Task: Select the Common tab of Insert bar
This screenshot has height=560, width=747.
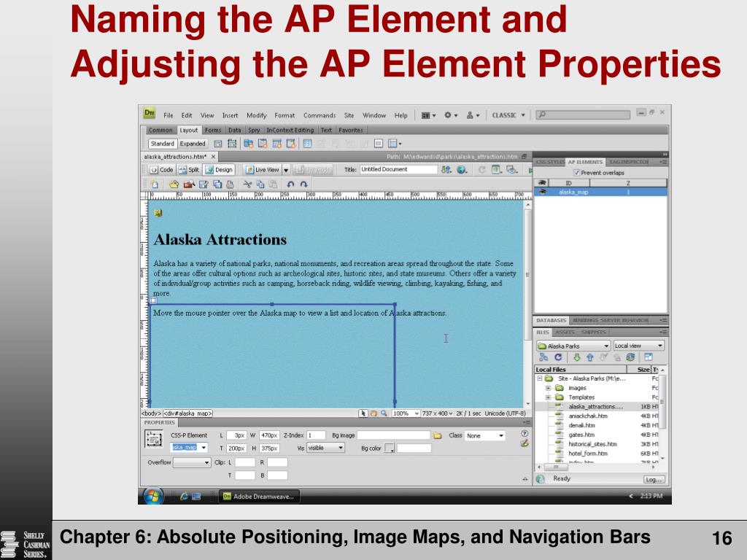Action: point(160,130)
